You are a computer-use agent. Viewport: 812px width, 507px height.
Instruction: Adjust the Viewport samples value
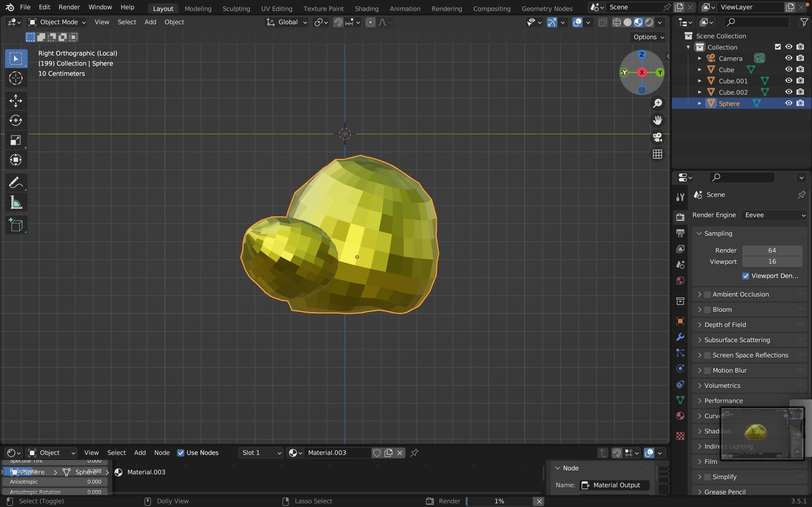coord(771,262)
